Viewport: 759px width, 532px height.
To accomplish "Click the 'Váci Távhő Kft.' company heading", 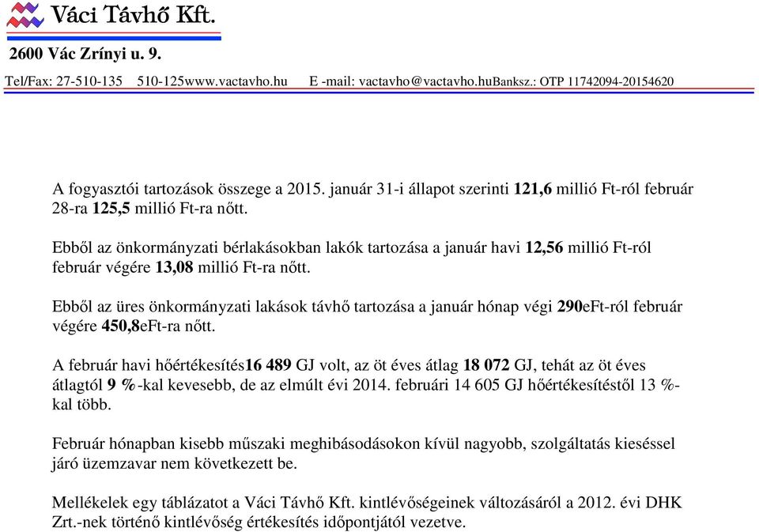I will pyautogui.click(x=133, y=14).
